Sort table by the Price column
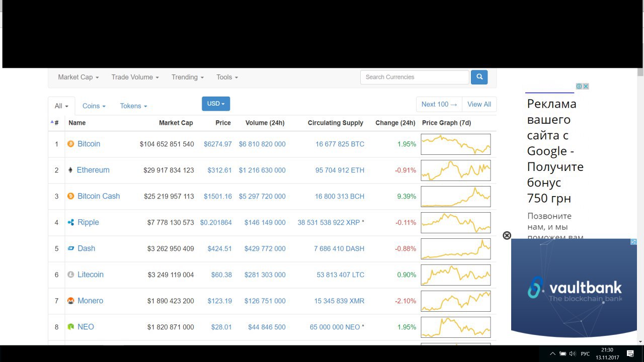Viewport: 644px width, 362px height. (223, 123)
